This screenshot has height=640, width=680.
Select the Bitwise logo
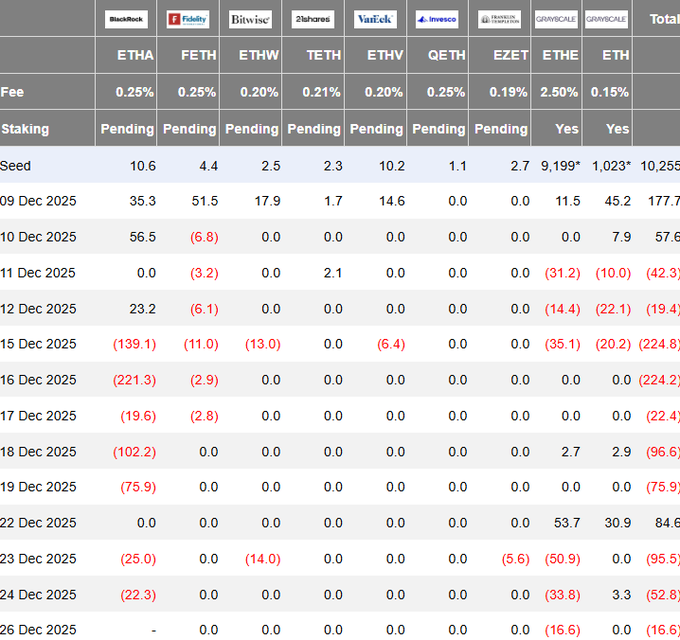click(250, 19)
